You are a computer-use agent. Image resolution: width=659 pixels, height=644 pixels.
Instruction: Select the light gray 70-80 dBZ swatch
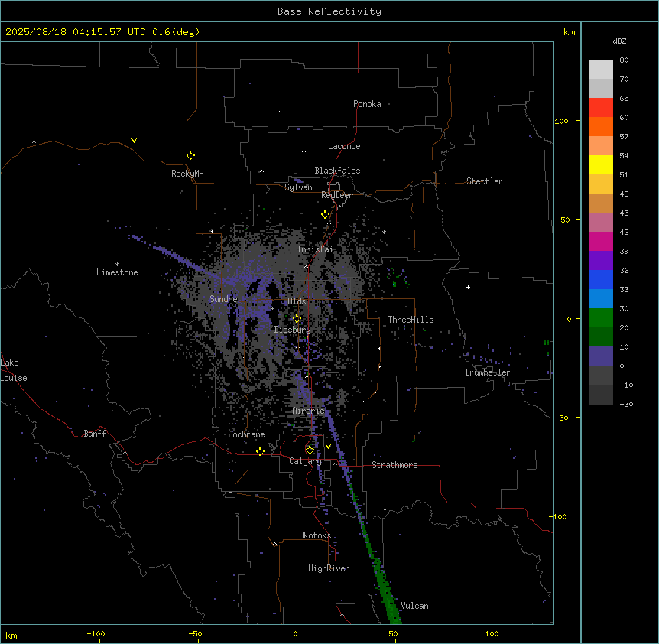click(601, 70)
